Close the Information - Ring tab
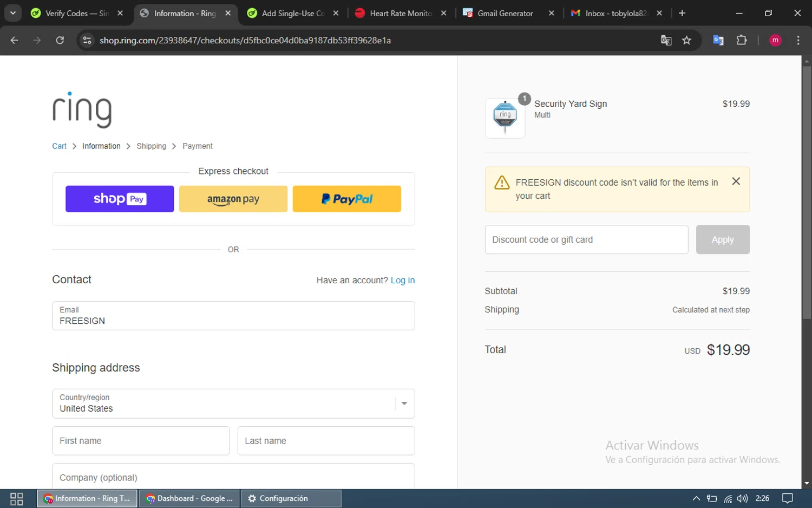This screenshot has height=508, width=812. point(228,13)
